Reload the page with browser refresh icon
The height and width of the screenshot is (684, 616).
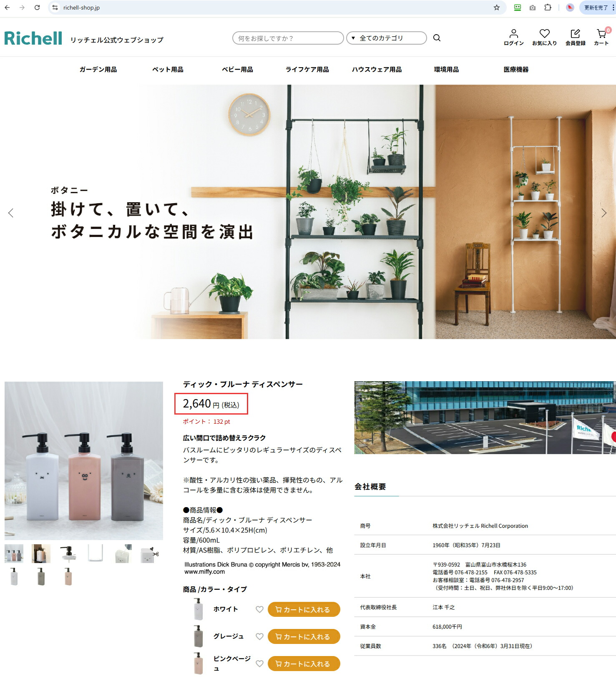click(x=37, y=8)
